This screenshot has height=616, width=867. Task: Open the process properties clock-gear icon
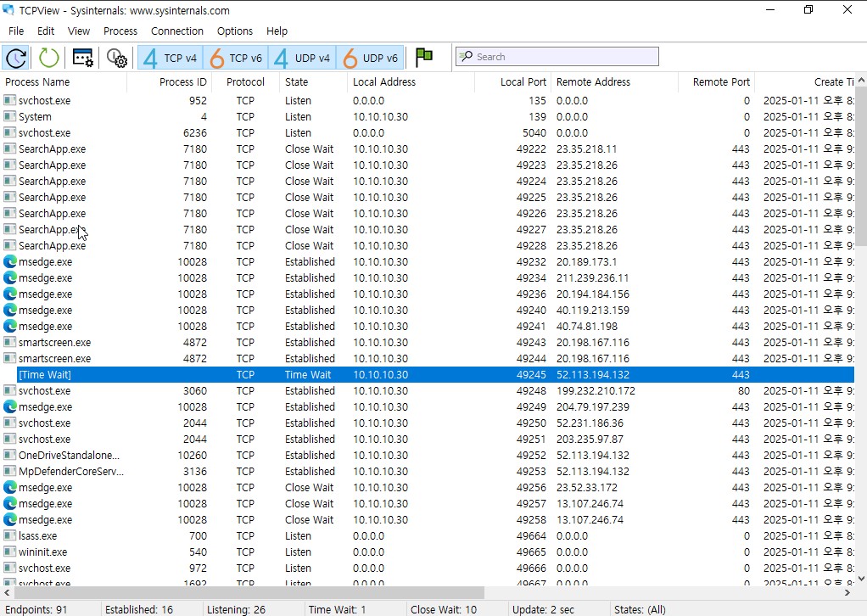(117, 58)
